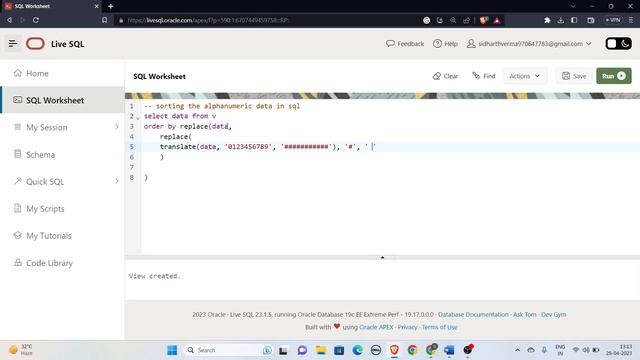
Task: Collapse the code fold arrow on line 2
Action: point(138,117)
